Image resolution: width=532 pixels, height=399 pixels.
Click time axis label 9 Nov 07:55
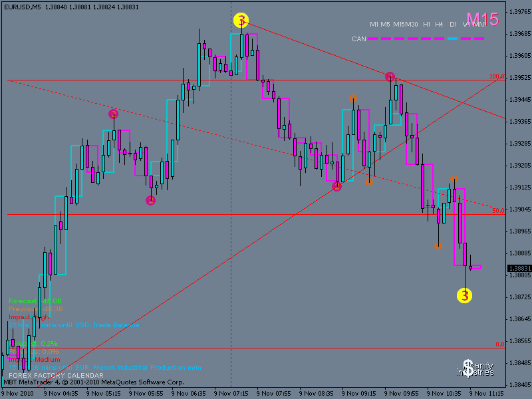pos(274,394)
